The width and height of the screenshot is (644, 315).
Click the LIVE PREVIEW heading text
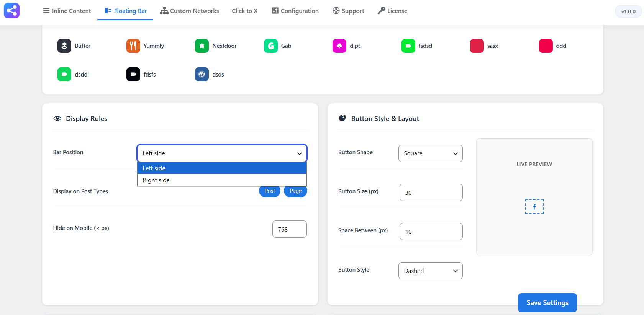point(534,164)
